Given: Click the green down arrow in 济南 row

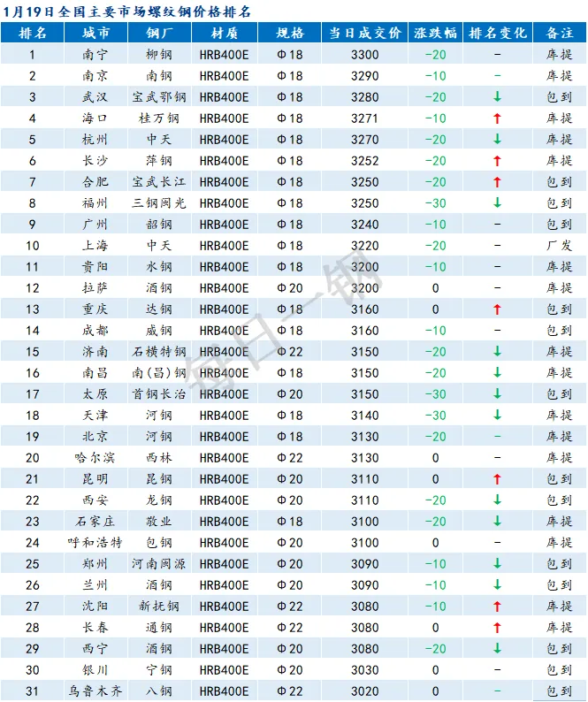Looking at the screenshot, I should click(497, 352).
